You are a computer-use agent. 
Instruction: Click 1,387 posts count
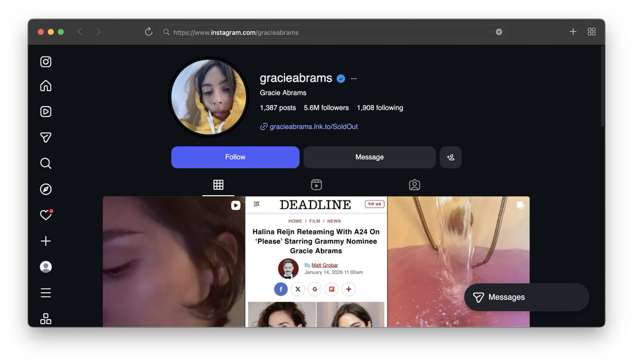pyautogui.click(x=278, y=108)
